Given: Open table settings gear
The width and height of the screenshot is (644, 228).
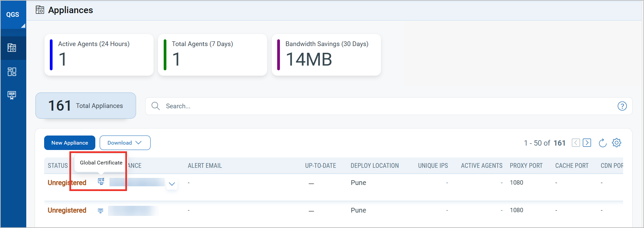Looking at the screenshot, I should [x=616, y=143].
